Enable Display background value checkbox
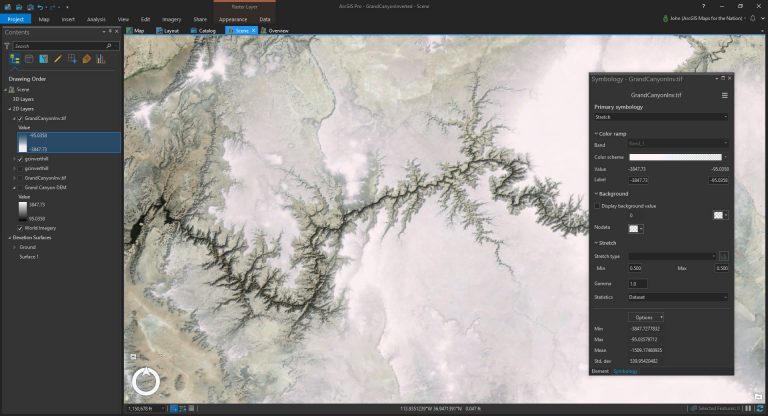 coord(597,206)
